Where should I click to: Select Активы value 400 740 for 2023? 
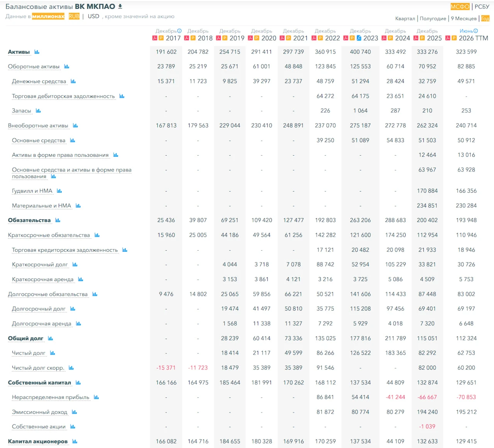pyautogui.click(x=360, y=52)
